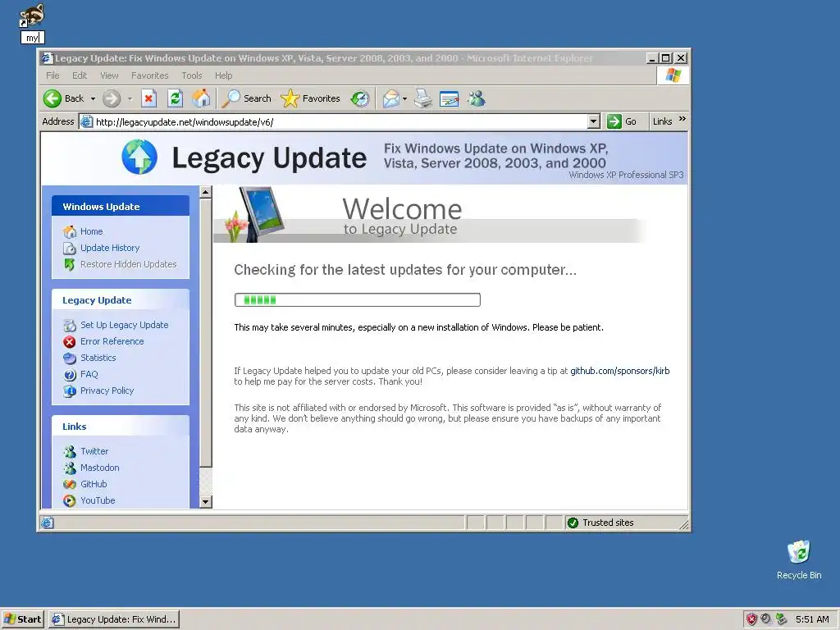Open the Favorites star in toolbar
The width and height of the screenshot is (840, 630).
tap(310, 98)
